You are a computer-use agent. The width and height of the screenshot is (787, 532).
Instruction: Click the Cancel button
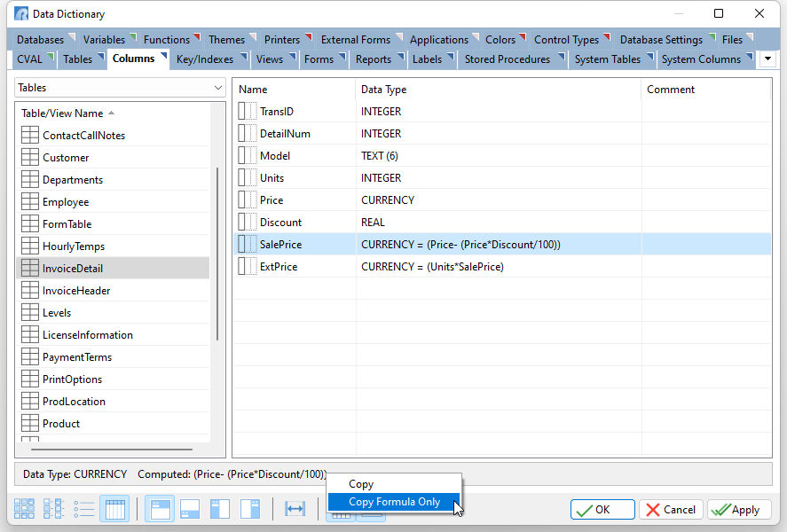pyautogui.click(x=671, y=510)
